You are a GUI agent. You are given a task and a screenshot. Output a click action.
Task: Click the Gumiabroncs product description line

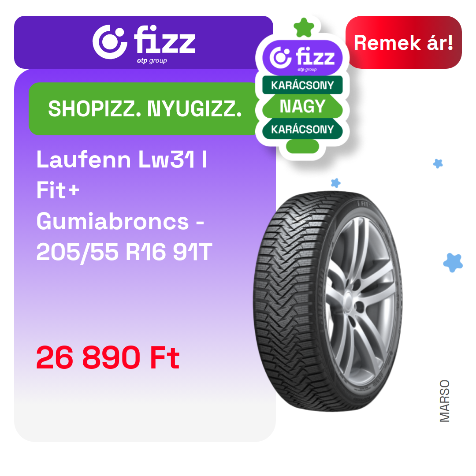click(x=120, y=221)
